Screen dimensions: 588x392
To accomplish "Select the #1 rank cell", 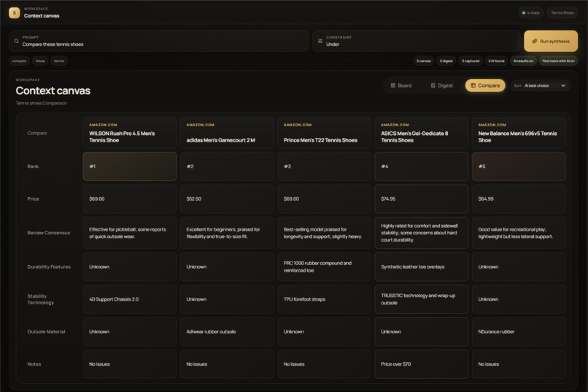I will point(129,166).
